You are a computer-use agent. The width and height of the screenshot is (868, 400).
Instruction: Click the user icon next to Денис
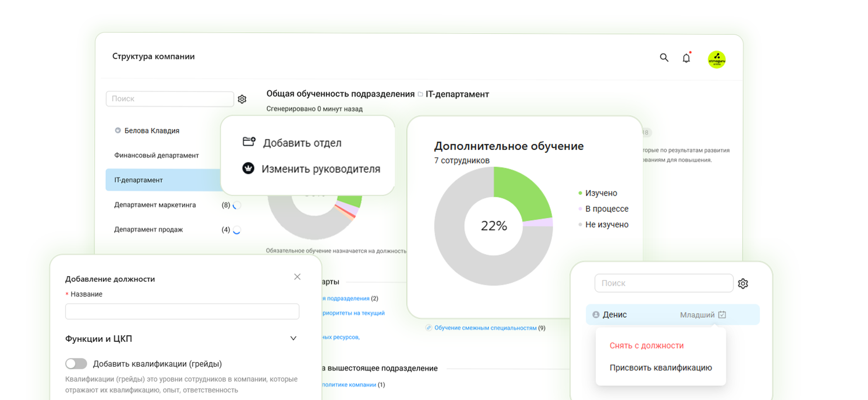(x=596, y=314)
